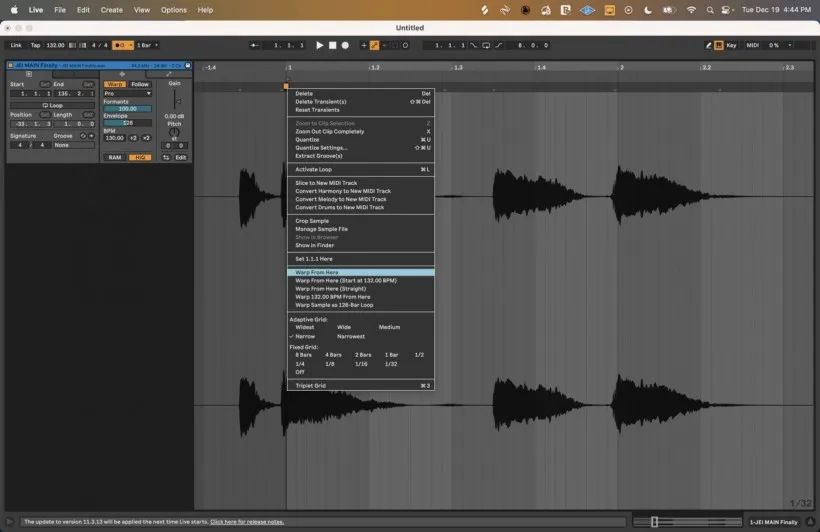Open the Groove None chooser

[74, 145]
